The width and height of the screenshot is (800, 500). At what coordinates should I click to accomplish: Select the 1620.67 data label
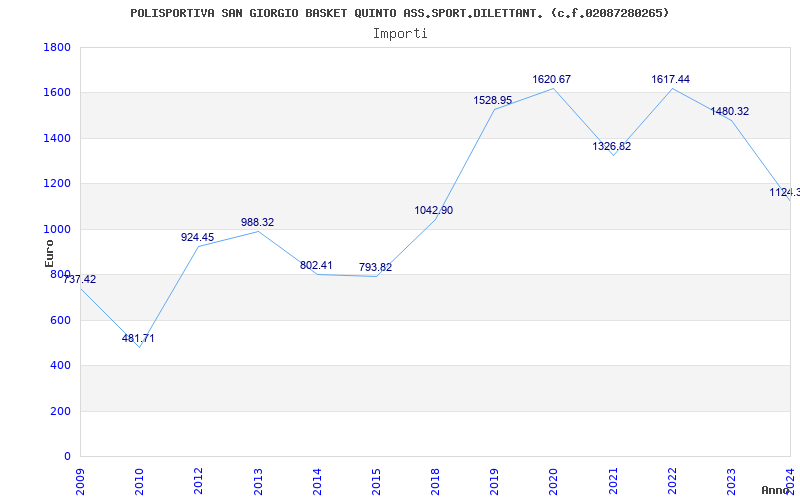(x=552, y=80)
